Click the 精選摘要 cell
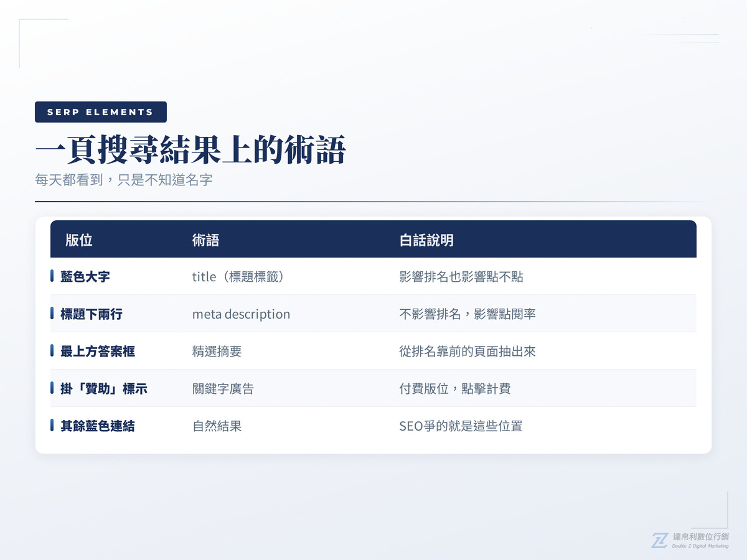 (217, 352)
